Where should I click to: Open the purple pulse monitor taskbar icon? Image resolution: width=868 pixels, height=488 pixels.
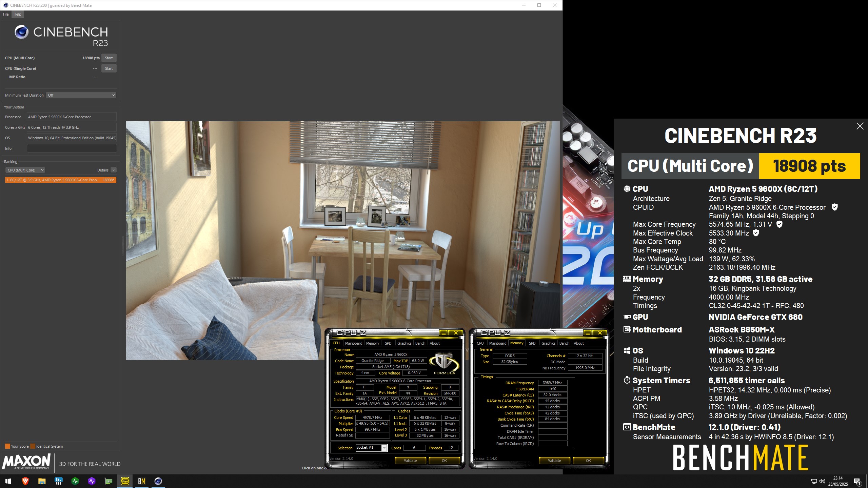(92, 481)
